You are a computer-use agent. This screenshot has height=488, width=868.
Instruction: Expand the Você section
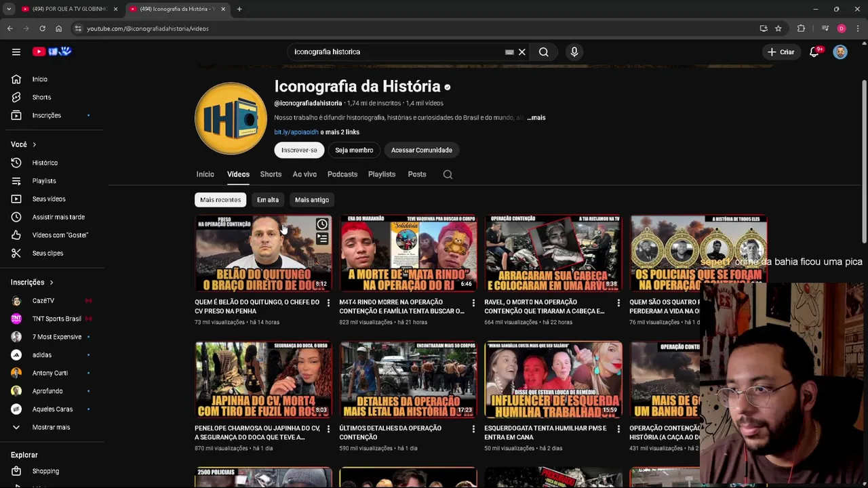tap(24, 144)
